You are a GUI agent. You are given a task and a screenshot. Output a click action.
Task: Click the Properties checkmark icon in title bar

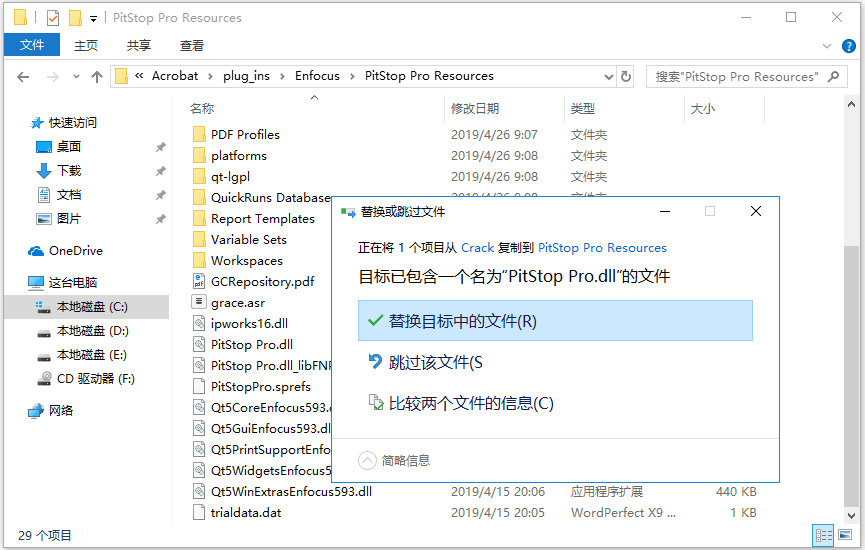tap(53, 18)
